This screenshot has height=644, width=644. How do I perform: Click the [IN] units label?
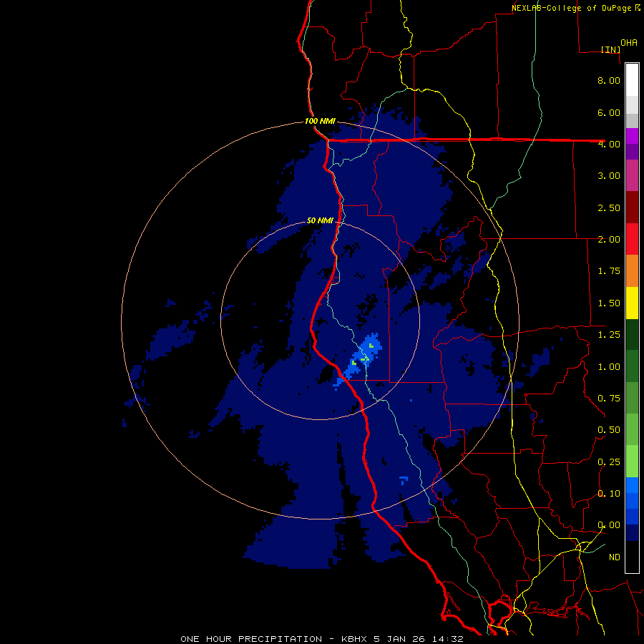coord(610,49)
